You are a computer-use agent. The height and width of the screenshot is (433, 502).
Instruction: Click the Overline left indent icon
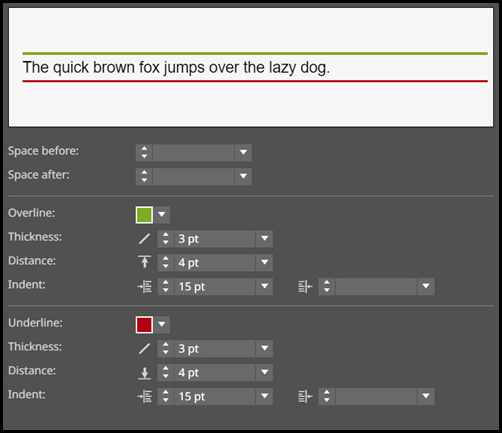pyautogui.click(x=145, y=286)
